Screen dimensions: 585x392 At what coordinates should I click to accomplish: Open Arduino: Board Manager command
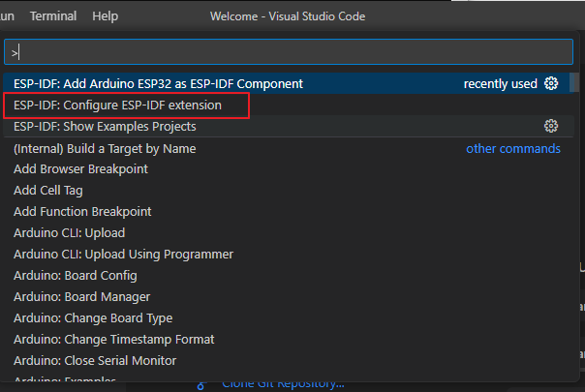[287, 296]
